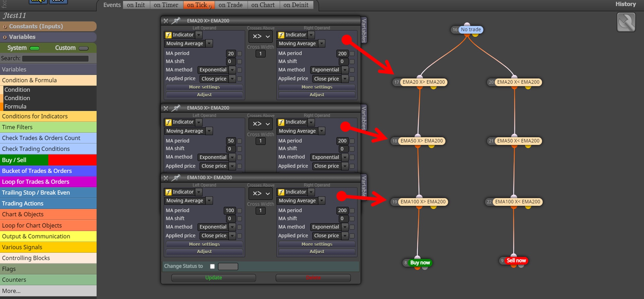644x299 pixels.
Task: Click Adjust in EMA20 right operand
Action: [317, 95]
